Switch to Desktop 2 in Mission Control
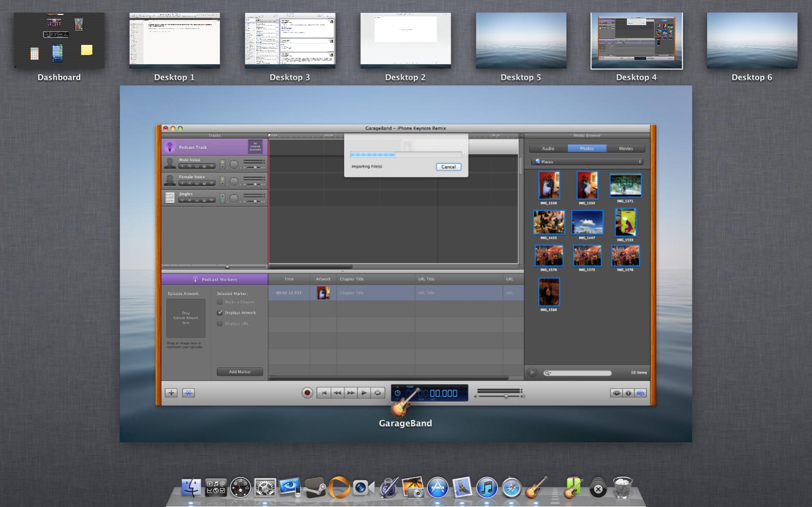The height and width of the screenshot is (507, 812). (x=406, y=41)
